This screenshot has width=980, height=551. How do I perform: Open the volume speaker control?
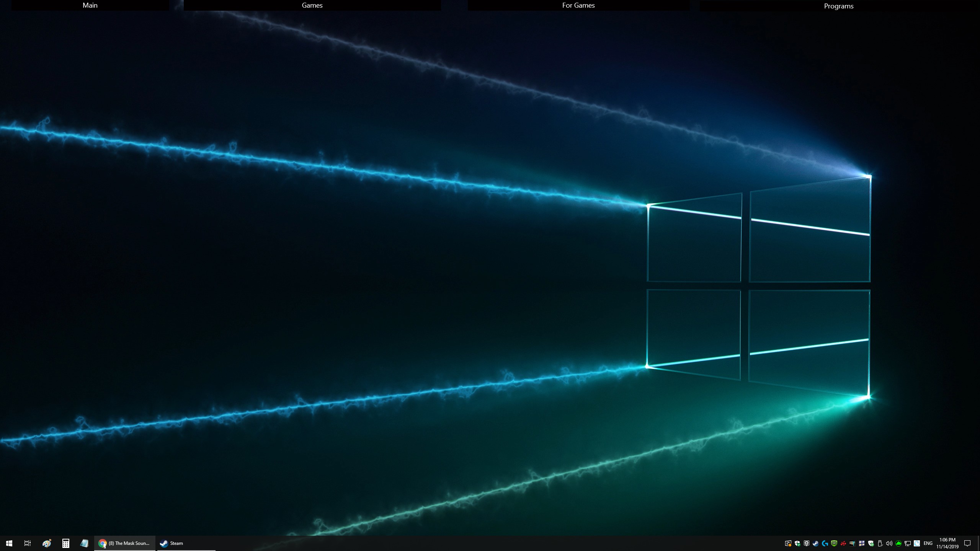889,543
